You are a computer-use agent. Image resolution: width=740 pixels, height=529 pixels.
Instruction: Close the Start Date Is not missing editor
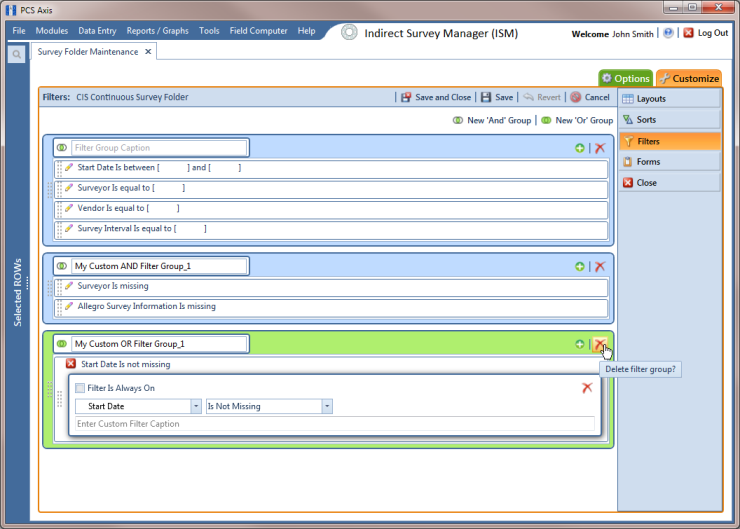coord(71,363)
